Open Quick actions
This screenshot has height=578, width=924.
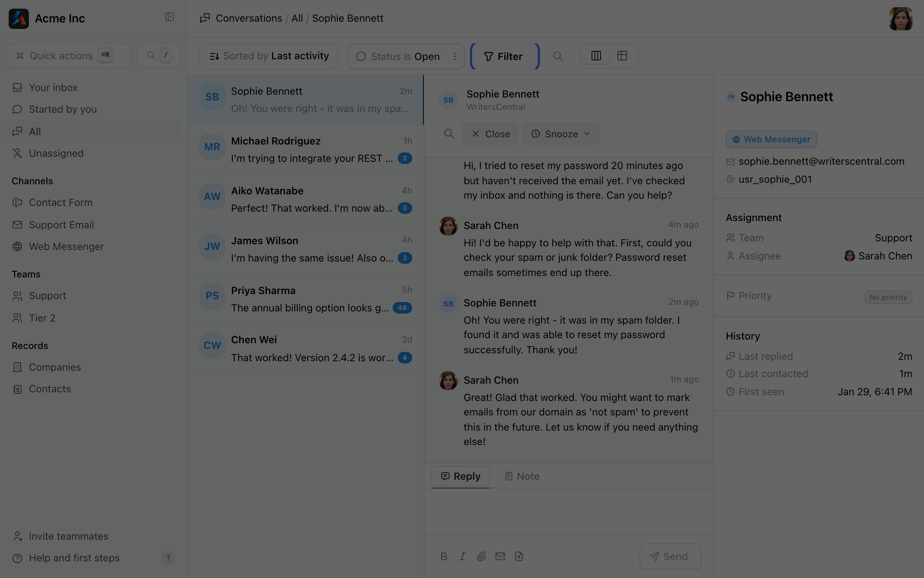click(69, 56)
